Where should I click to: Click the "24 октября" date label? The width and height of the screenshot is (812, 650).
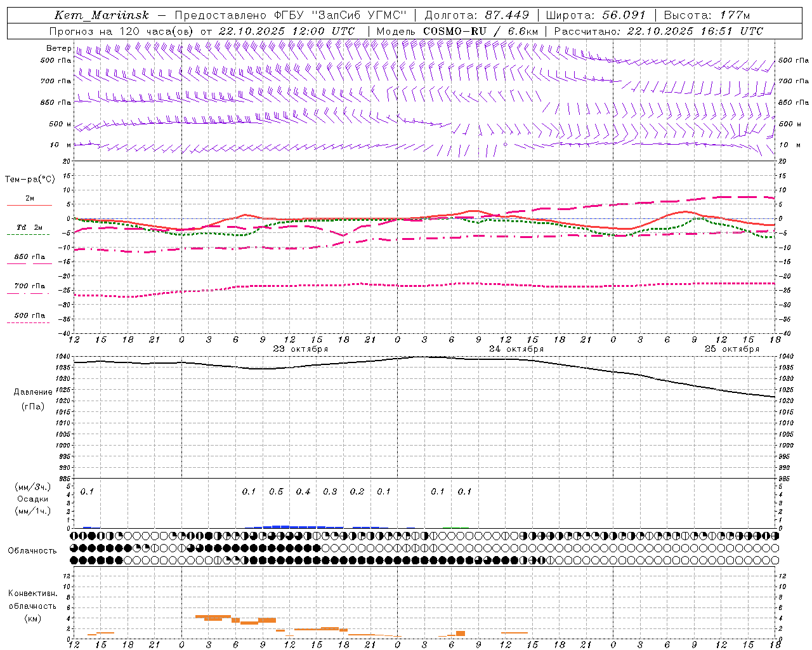pyautogui.click(x=516, y=349)
